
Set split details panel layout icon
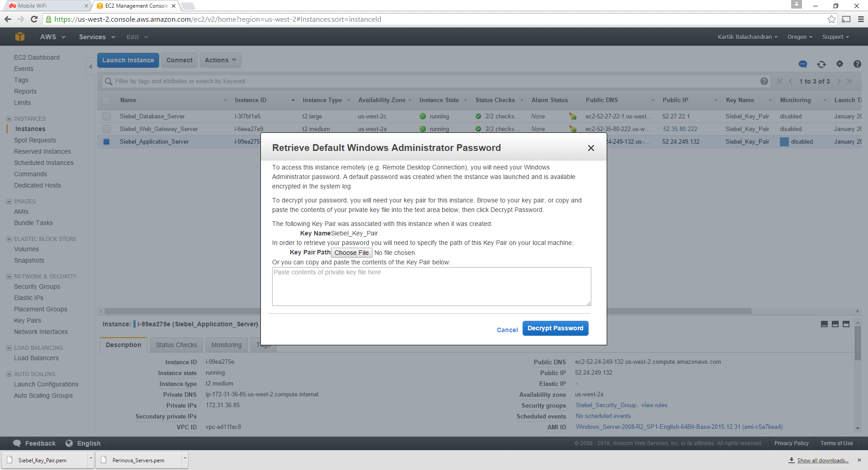(x=835, y=324)
